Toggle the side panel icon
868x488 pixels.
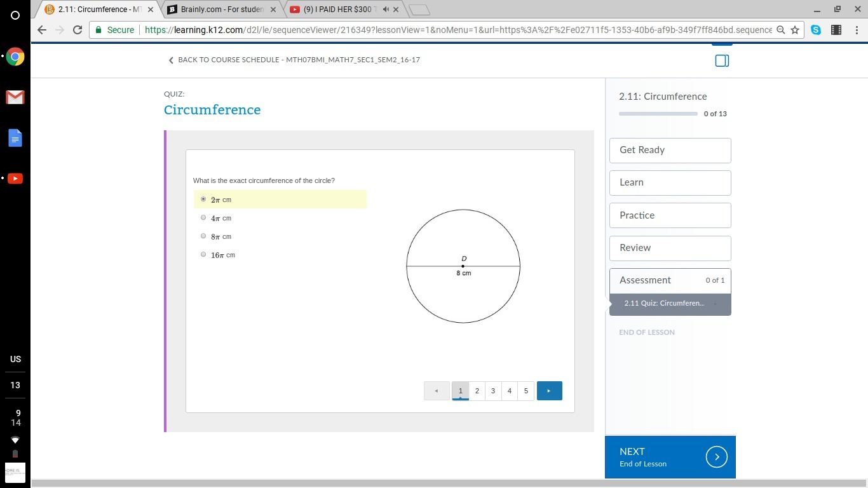pos(722,61)
